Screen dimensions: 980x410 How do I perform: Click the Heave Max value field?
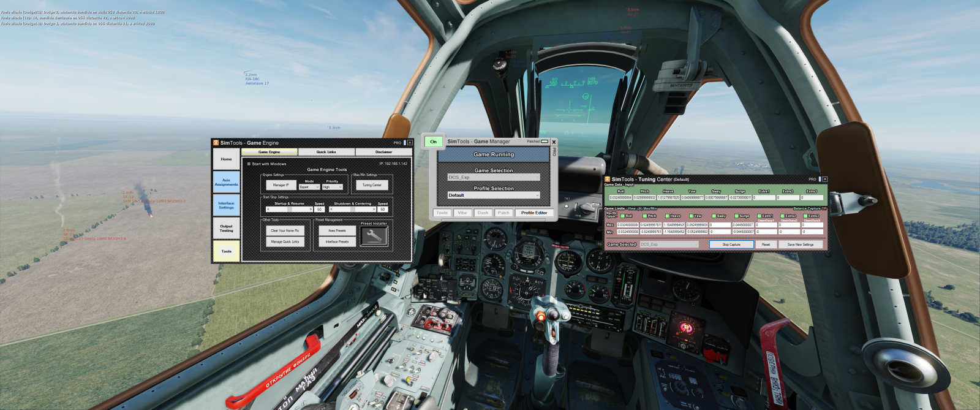point(675,225)
